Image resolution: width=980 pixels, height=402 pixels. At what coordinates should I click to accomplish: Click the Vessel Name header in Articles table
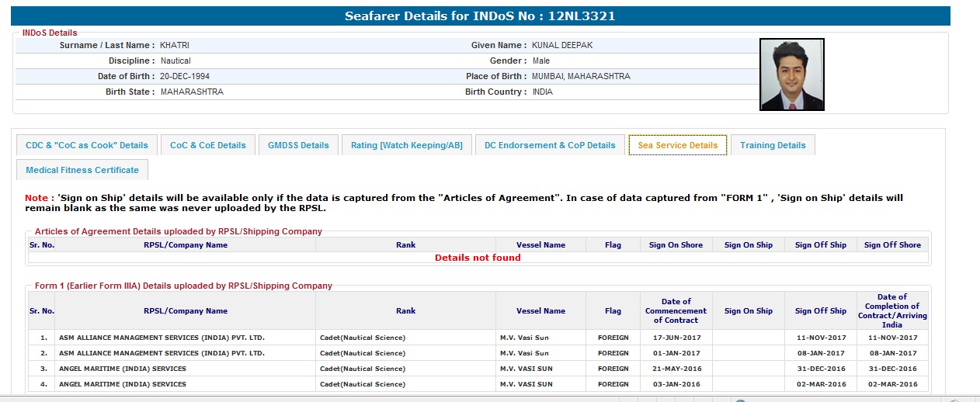(x=540, y=245)
